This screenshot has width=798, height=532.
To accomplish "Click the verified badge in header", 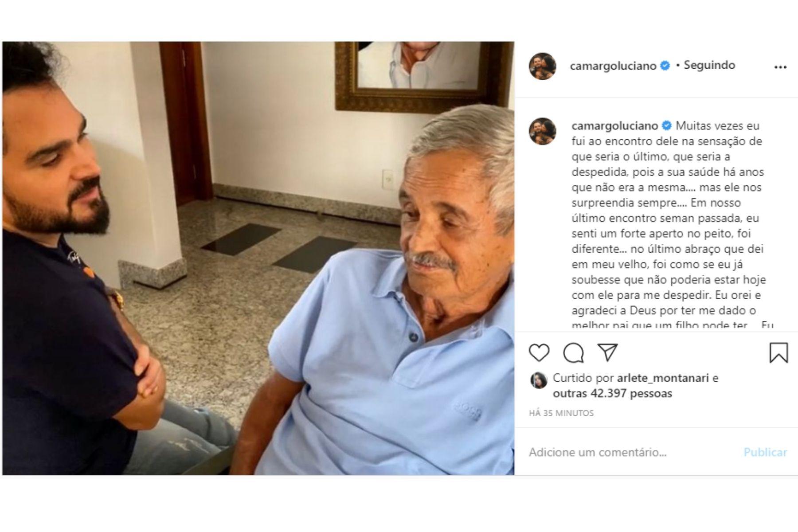I will click(665, 66).
